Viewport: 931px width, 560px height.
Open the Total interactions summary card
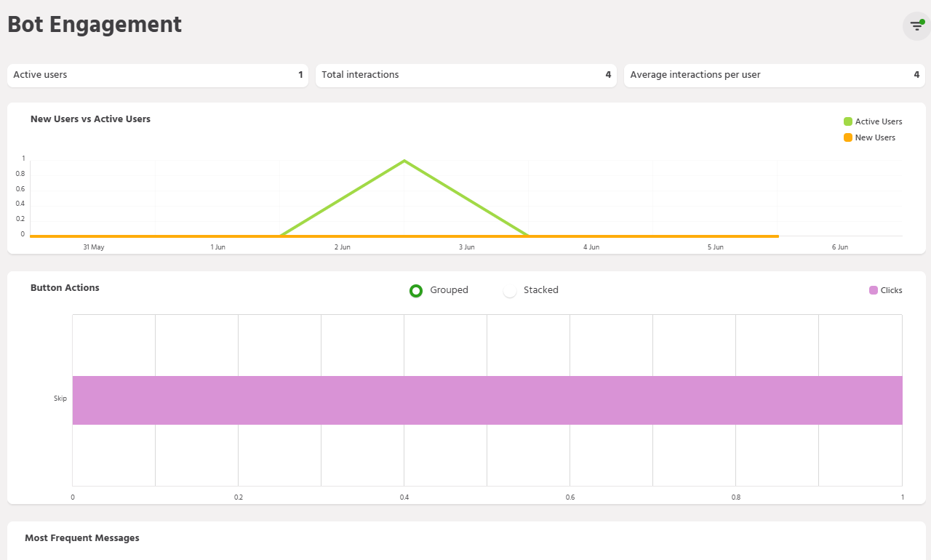pyautogui.click(x=466, y=75)
